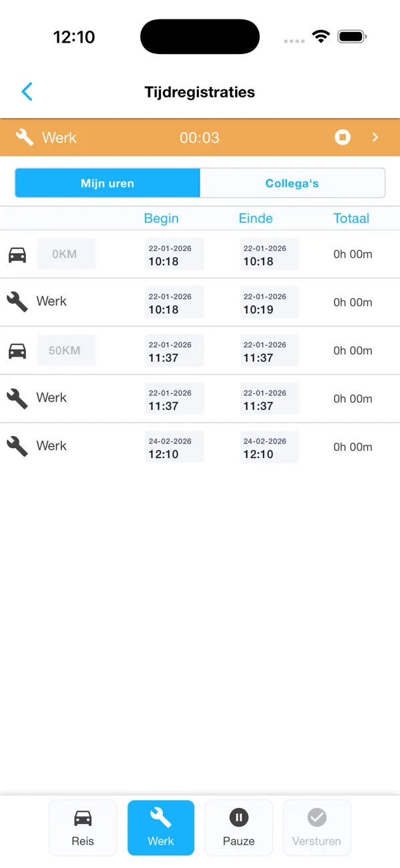Click the Totaal column header

(351, 218)
